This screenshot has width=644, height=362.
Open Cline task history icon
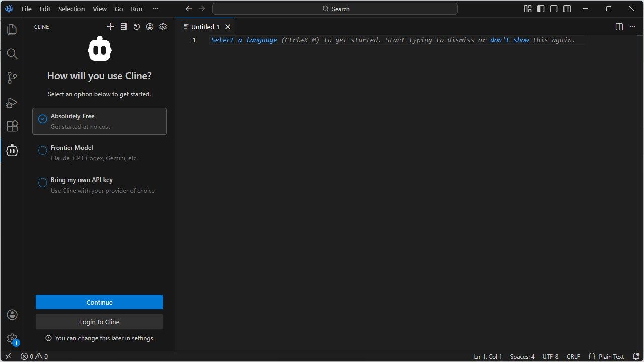(x=137, y=27)
